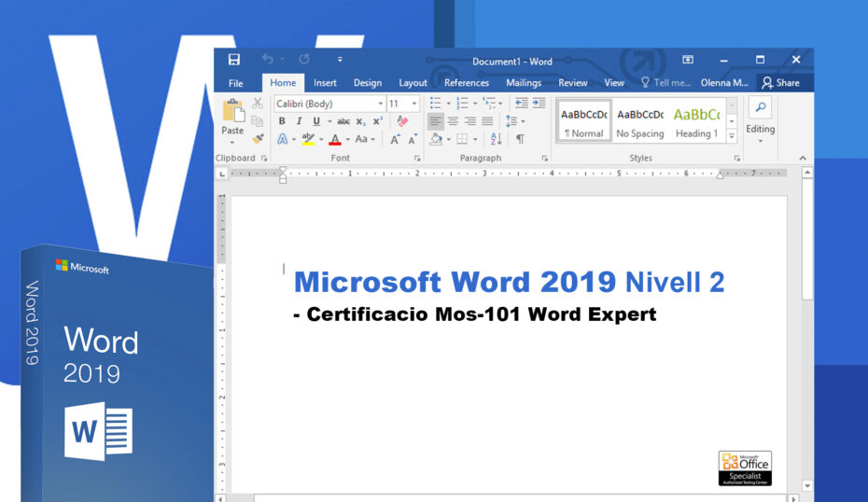Toggle Underline formatting
Viewport: 868px width, 502px height.
[x=316, y=121]
